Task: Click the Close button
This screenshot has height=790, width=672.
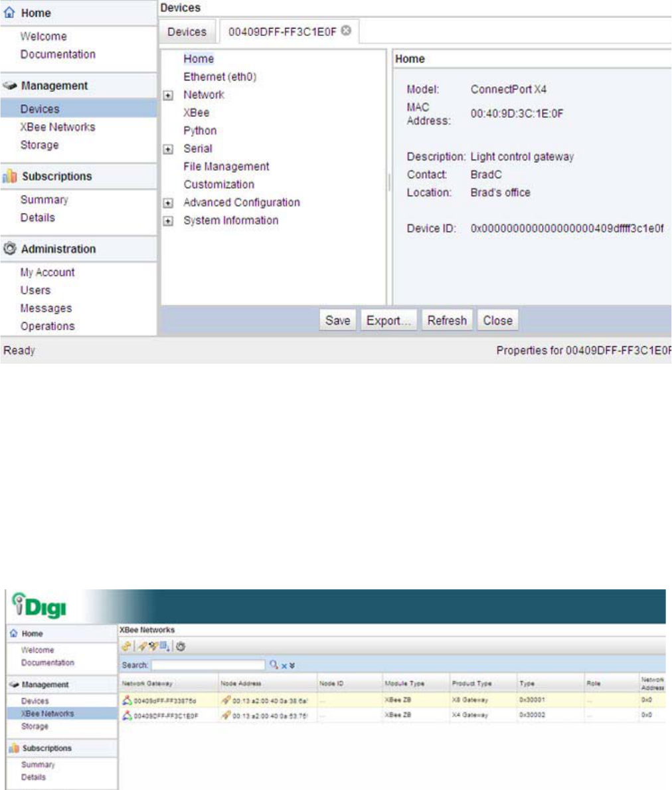Action: click(498, 320)
